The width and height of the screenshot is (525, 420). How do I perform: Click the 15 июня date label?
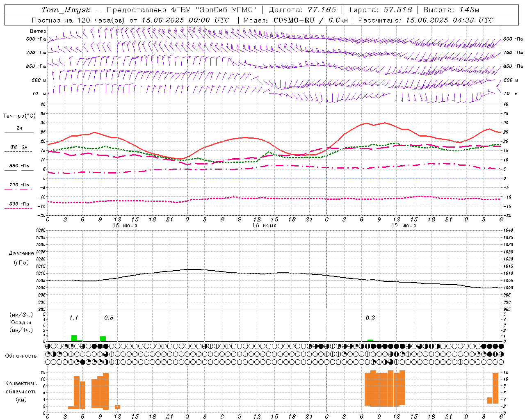pos(125,225)
